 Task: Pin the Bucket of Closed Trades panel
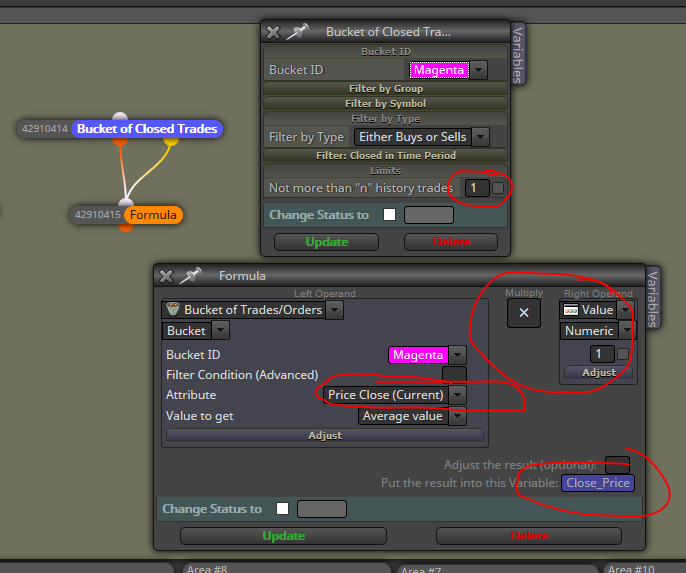(298, 32)
